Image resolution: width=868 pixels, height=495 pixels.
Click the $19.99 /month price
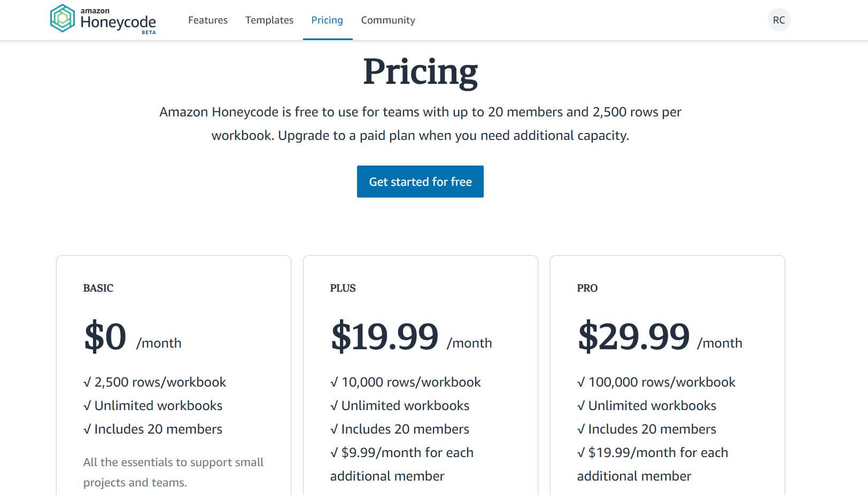(x=411, y=337)
